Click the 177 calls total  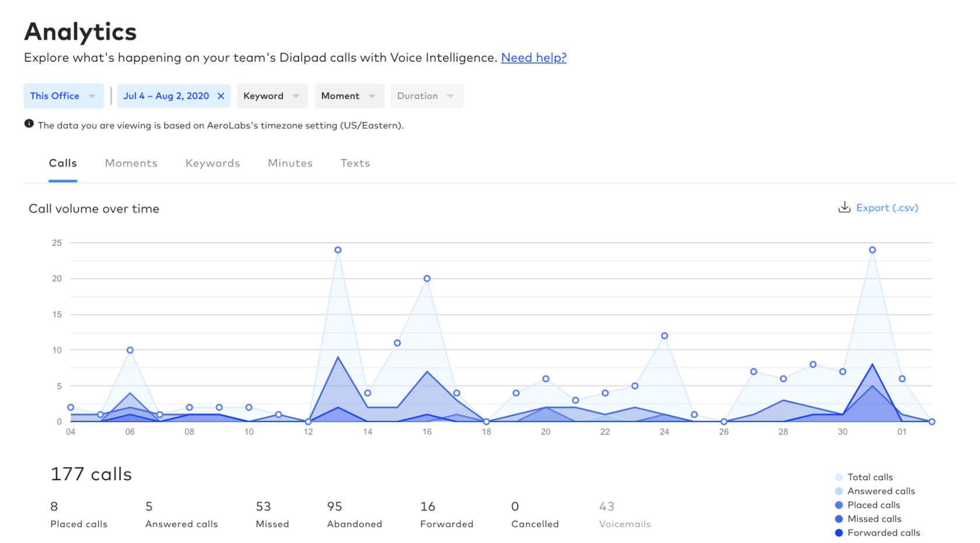point(91,474)
